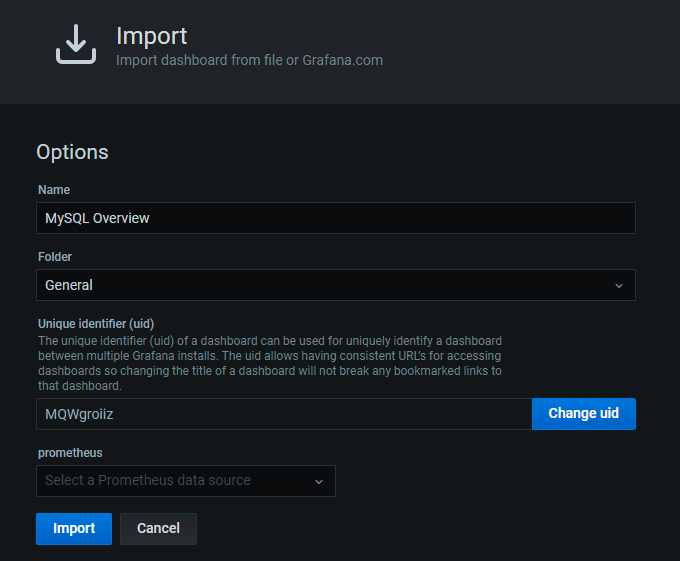
Task: Click the Unique identifier (uid) label
Action: coord(96,324)
